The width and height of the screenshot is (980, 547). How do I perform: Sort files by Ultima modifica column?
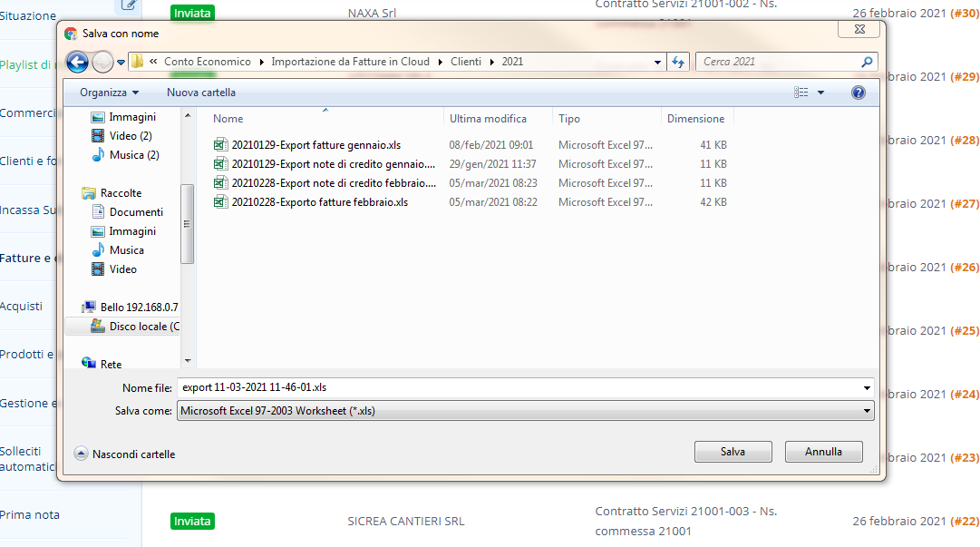click(488, 119)
